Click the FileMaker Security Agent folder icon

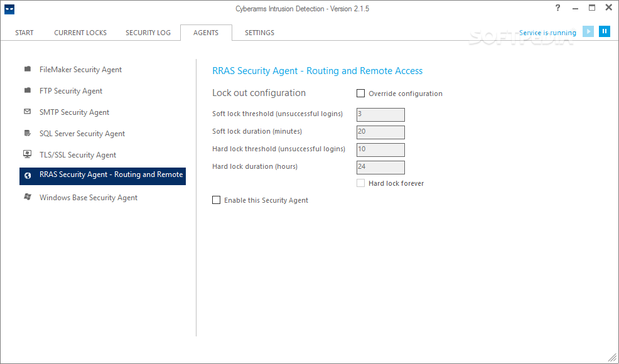point(27,69)
